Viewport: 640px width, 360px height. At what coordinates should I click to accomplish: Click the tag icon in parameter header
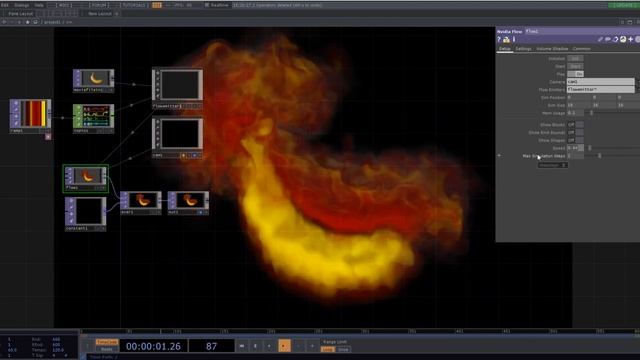(x=608, y=39)
